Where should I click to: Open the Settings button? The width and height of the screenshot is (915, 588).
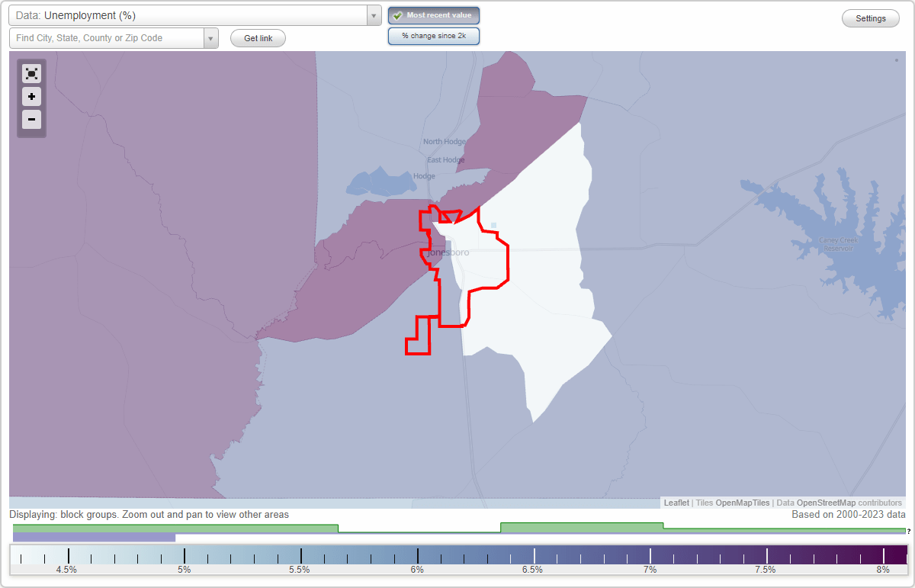(871, 18)
